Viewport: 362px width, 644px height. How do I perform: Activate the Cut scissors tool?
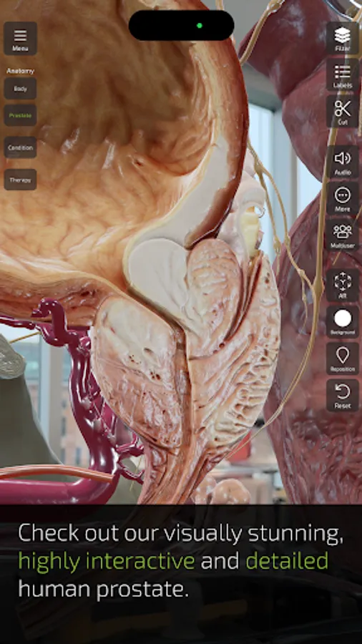342,112
